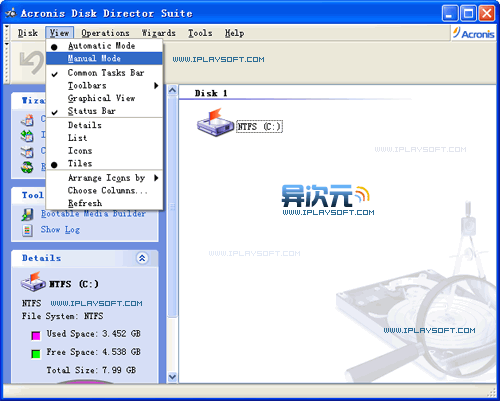Click the Acronis logo at top right
Image resolution: width=500 pixels, height=401 pixels.
473,33
